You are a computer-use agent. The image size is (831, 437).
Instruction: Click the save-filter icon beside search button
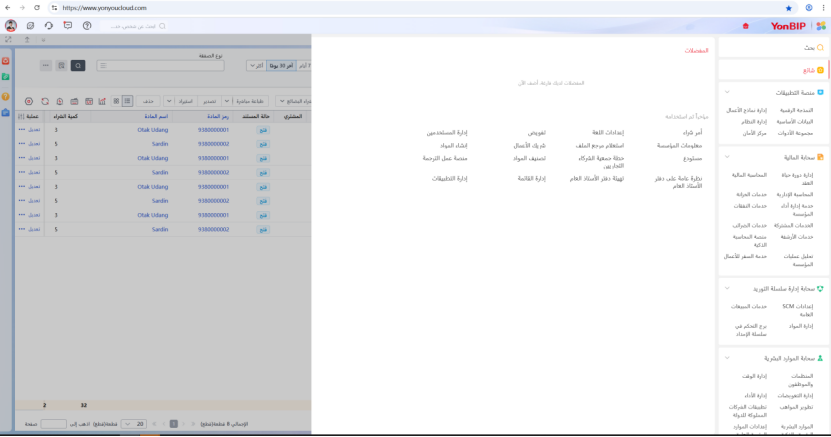(x=61, y=66)
